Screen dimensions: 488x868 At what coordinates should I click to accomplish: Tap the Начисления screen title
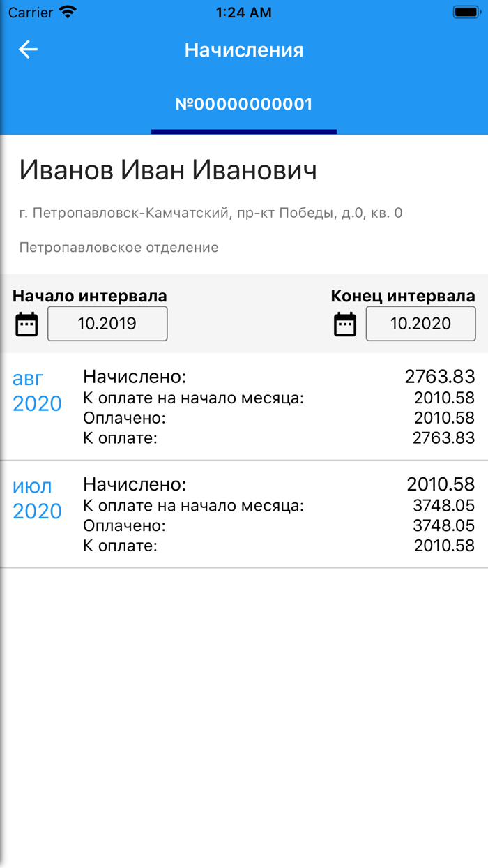coord(243,50)
